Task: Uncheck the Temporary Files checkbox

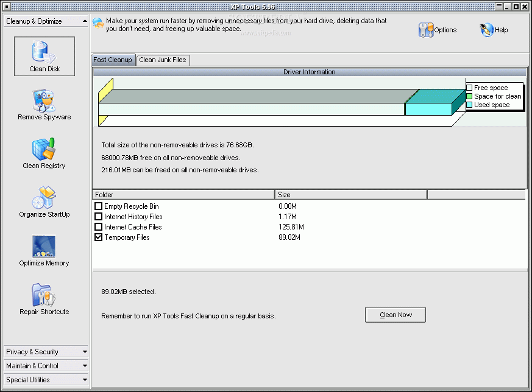Action: point(98,237)
